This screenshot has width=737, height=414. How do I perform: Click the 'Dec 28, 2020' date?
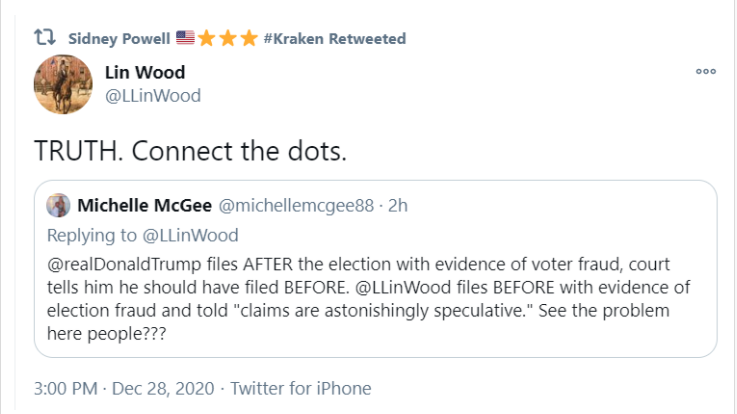pyautogui.click(x=157, y=388)
